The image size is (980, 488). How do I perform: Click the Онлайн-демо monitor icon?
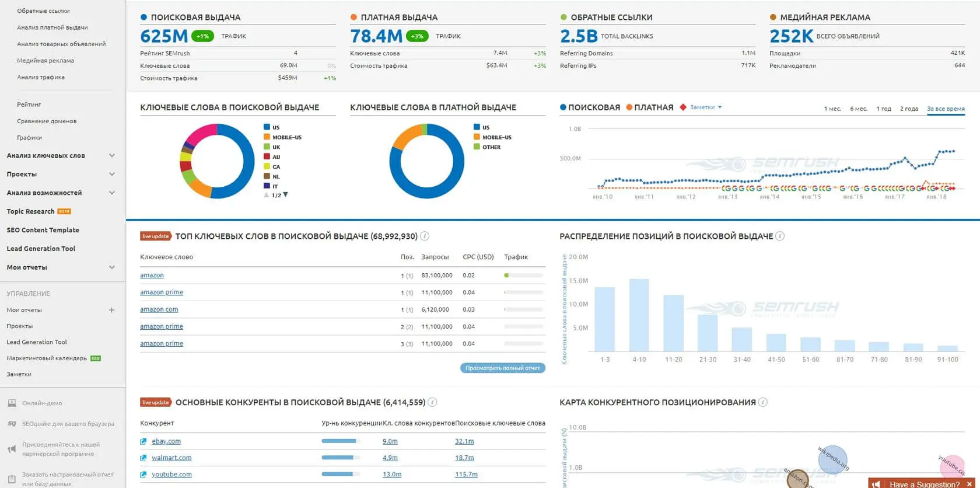(x=12, y=403)
